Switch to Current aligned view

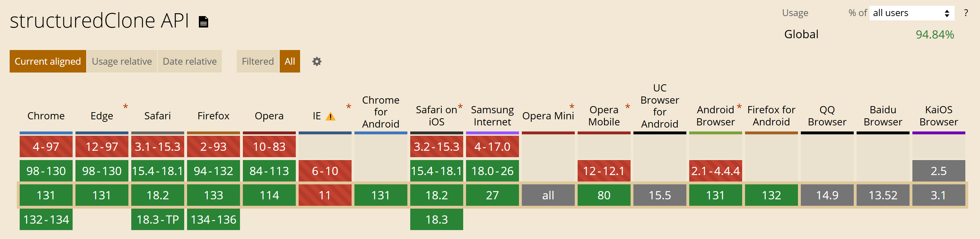[48, 61]
